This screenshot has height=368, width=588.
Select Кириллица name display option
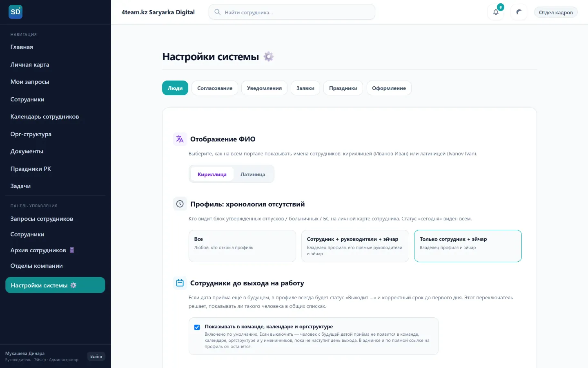(212, 174)
